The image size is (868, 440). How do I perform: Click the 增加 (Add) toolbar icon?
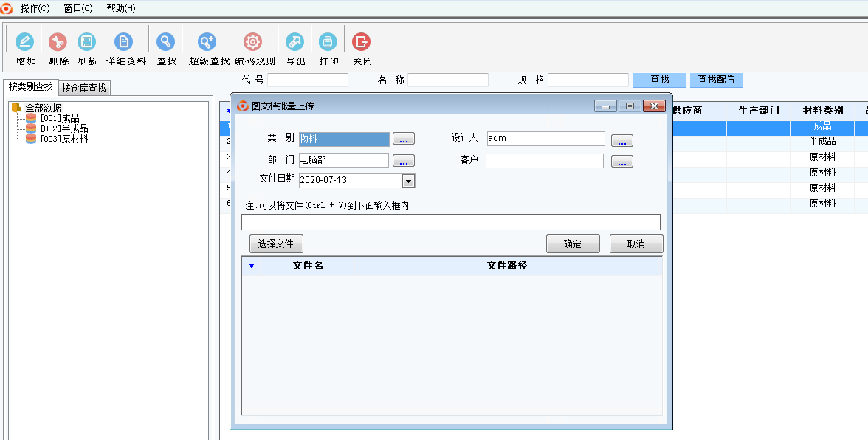tap(25, 42)
